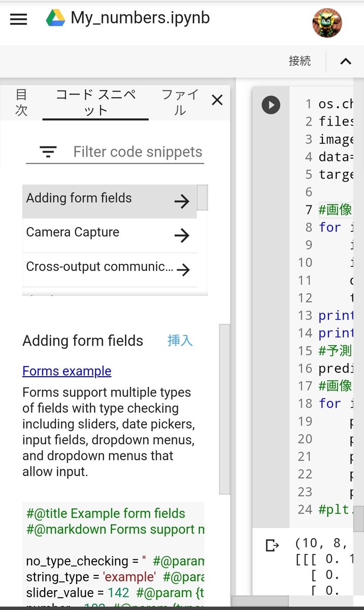Click the arrow next to Camera Capture
Image resolution: width=364 pixels, height=610 pixels.
[x=182, y=235]
